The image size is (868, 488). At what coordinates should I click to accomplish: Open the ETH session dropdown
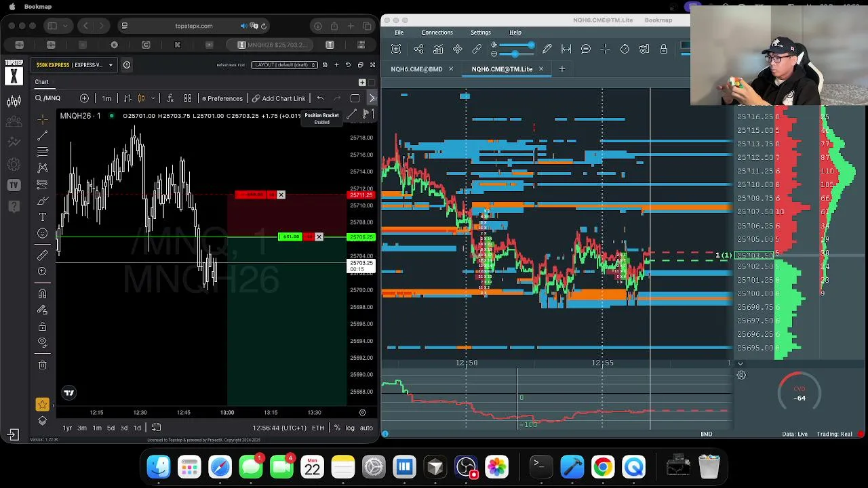coord(317,428)
